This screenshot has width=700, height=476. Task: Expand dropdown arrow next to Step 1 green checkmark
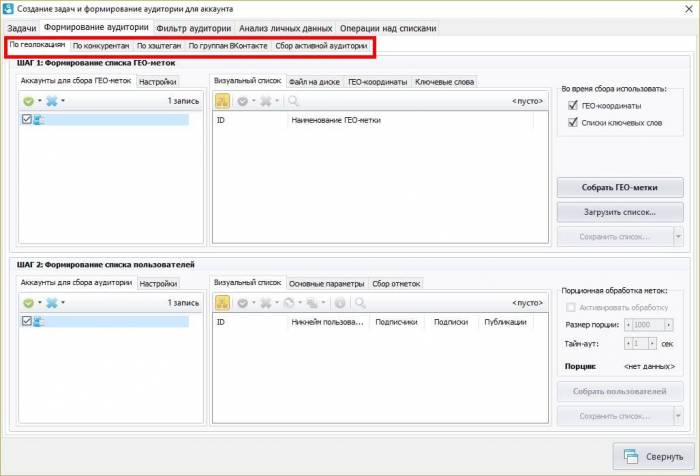coord(41,101)
